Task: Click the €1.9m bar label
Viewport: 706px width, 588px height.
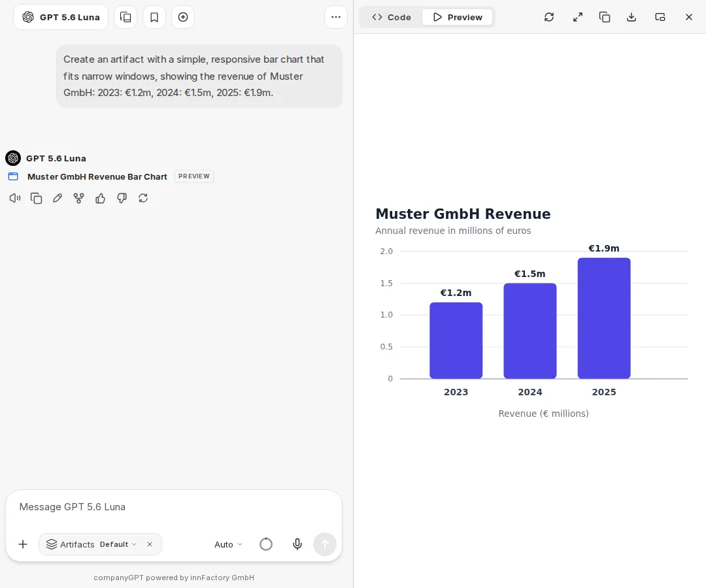Action: coord(604,248)
